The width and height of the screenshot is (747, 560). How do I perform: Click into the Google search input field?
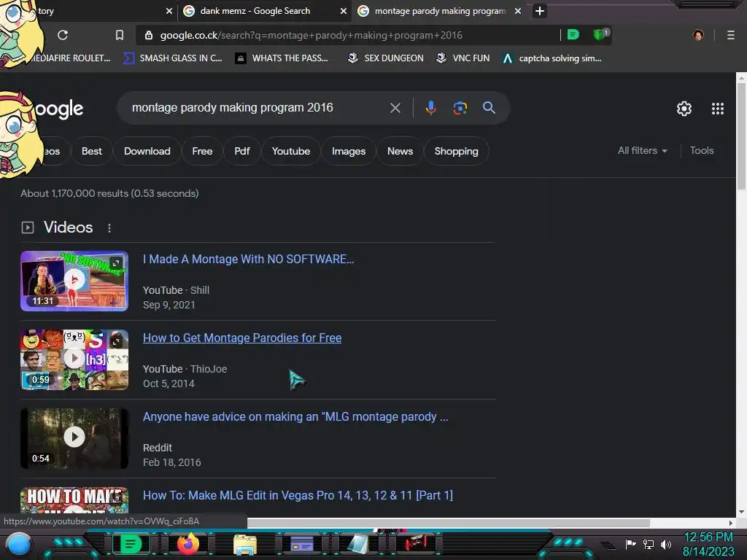click(x=258, y=108)
